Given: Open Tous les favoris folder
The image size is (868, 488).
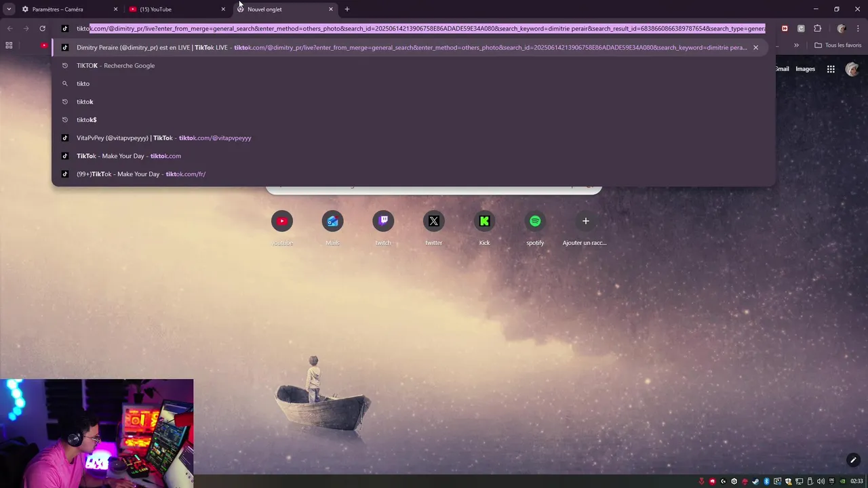Looking at the screenshot, I should click(837, 45).
